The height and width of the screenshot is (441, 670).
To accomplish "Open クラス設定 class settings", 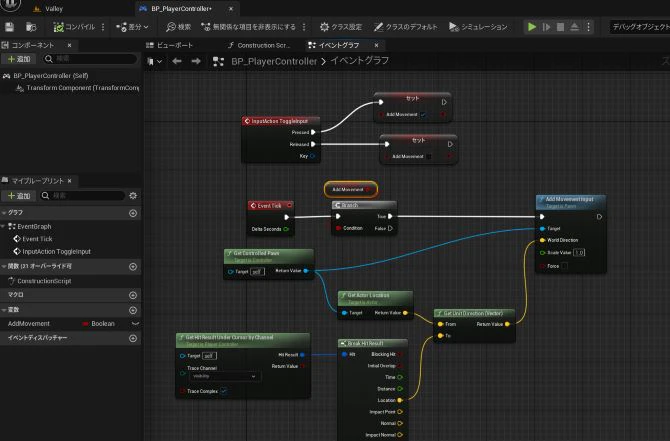I will click(341, 27).
